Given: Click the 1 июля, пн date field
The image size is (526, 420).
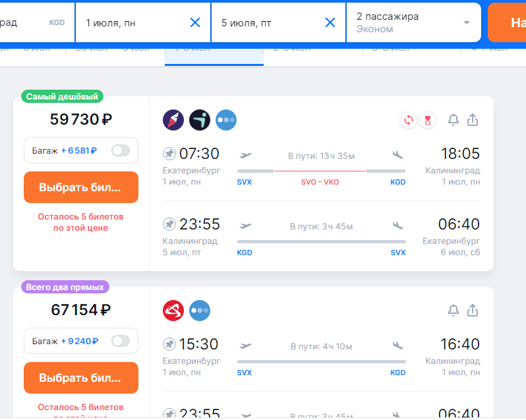Looking at the screenshot, I should [x=143, y=22].
